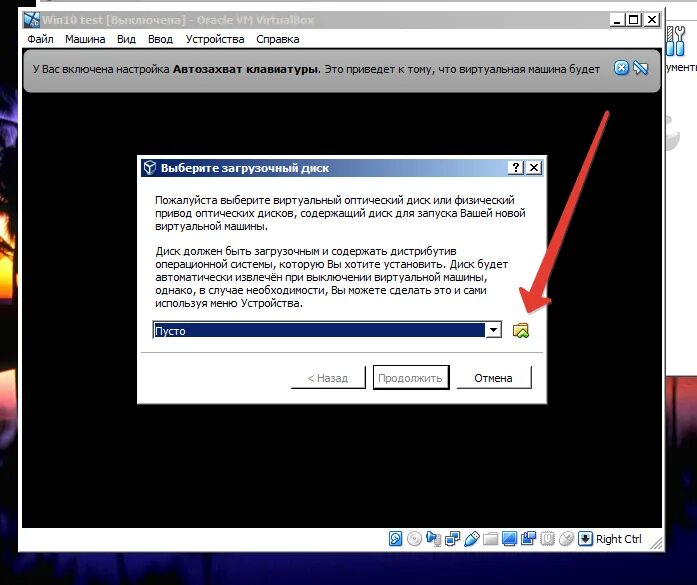This screenshot has height=585, width=697.
Task: Dismiss the keyboard auto-capture notification
Action: [x=621, y=68]
